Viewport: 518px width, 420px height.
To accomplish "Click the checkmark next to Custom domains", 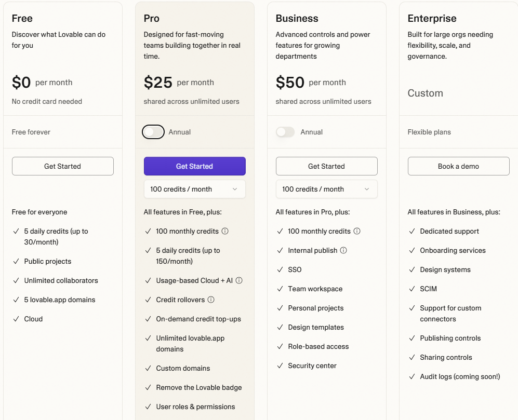I will (148, 368).
